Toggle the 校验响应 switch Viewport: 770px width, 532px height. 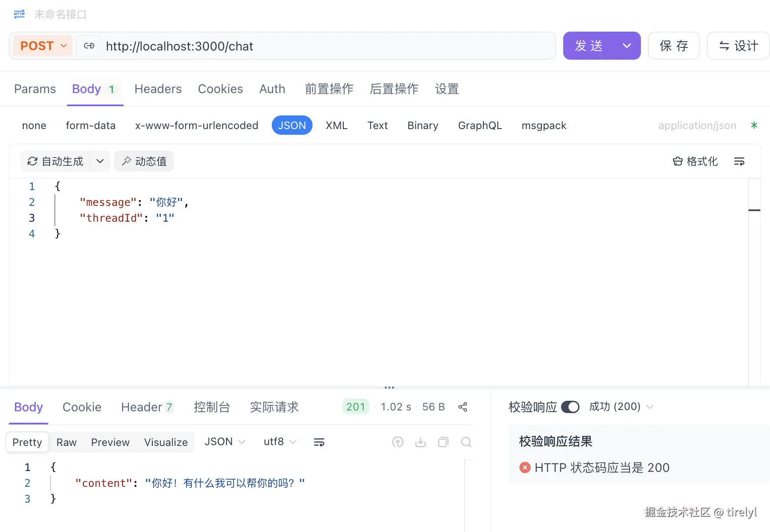(x=570, y=407)
